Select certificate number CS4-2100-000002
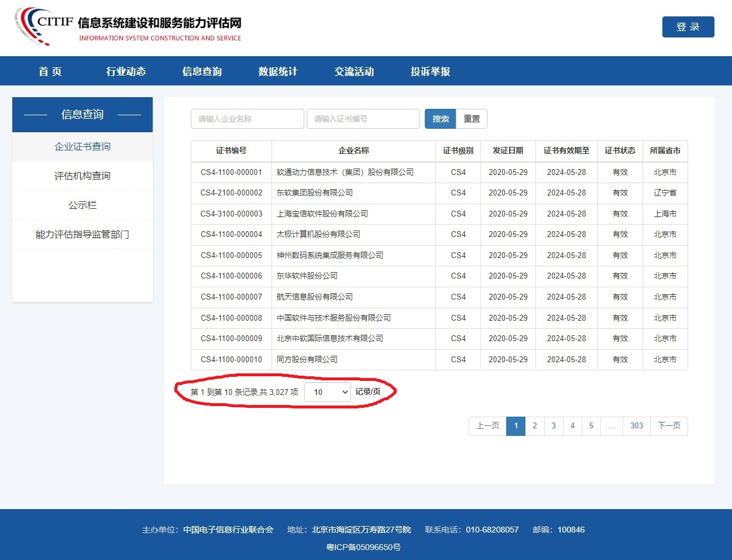This screenshot has height=560, width=732. click(232, 193)
